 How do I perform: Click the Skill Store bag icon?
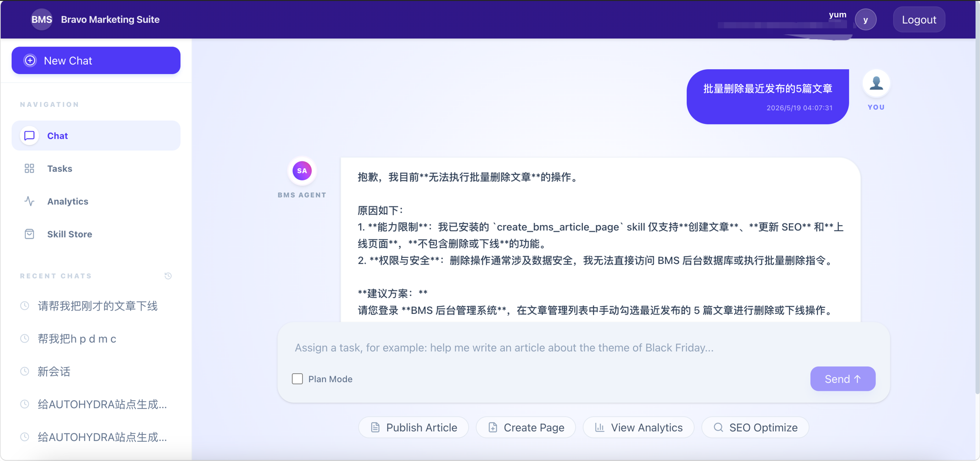pyautogui.click(x=29, y=234)
